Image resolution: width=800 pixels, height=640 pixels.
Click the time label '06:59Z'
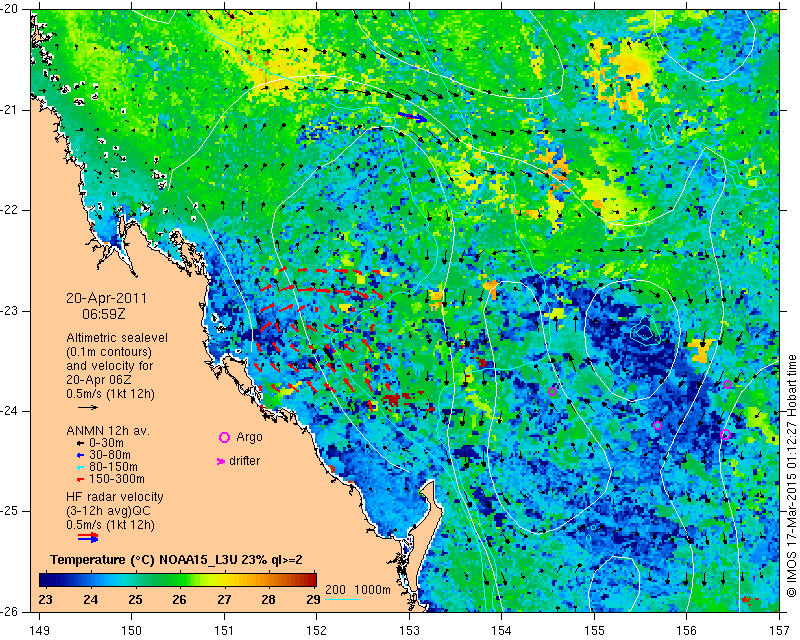[104, 314]
